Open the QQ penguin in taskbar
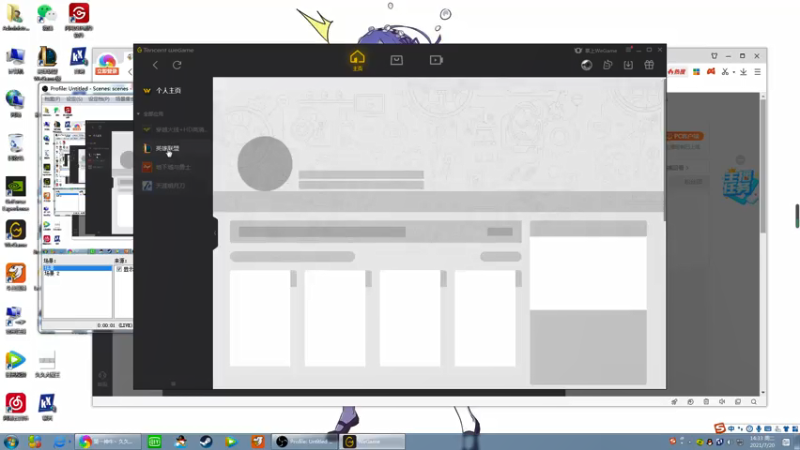Screen dimensions: 800x450 pos(180,441)
